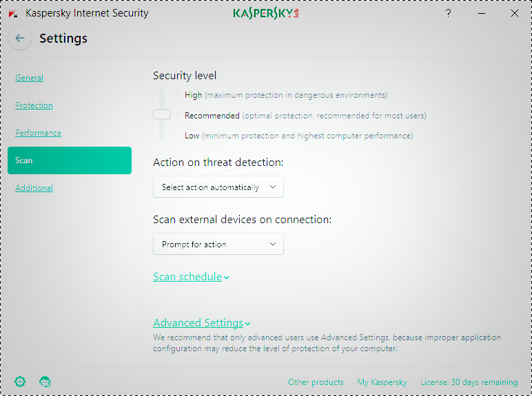Select the High security level

click(x=193, y=95)
